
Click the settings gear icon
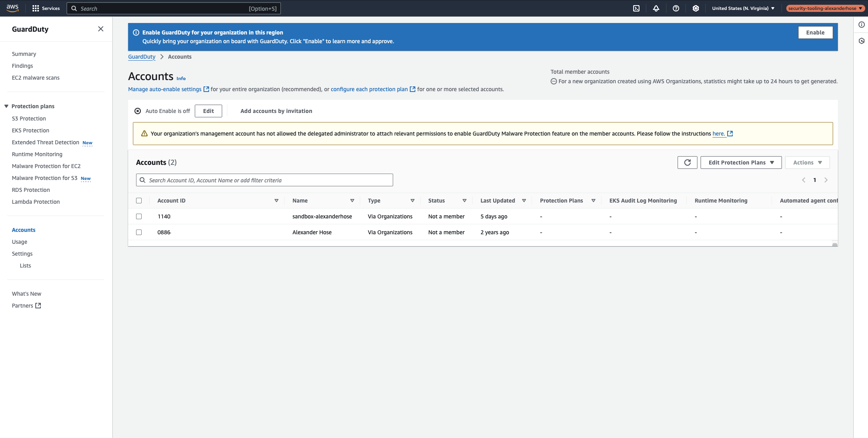pyautogui.click(x=695, y=8)
